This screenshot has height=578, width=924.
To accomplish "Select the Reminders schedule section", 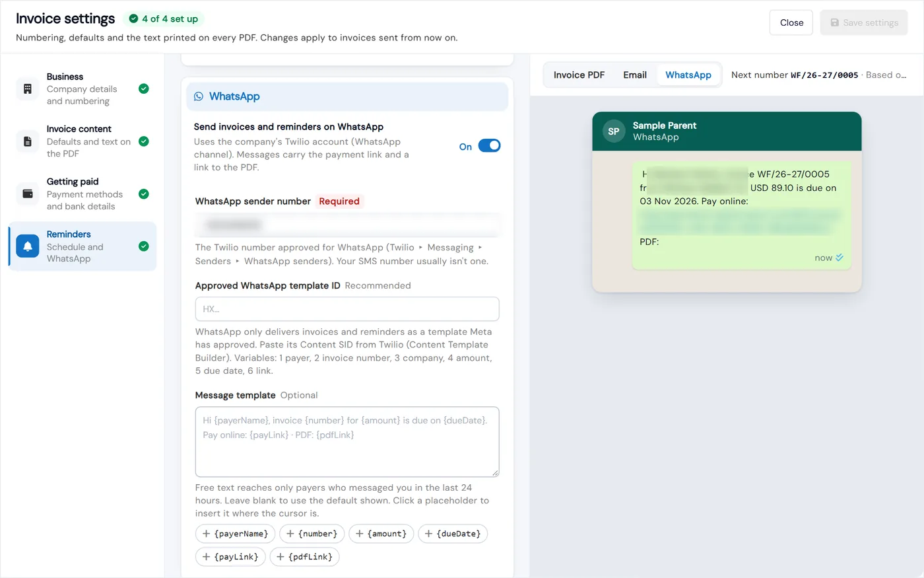I will click(x=82, y=246).
